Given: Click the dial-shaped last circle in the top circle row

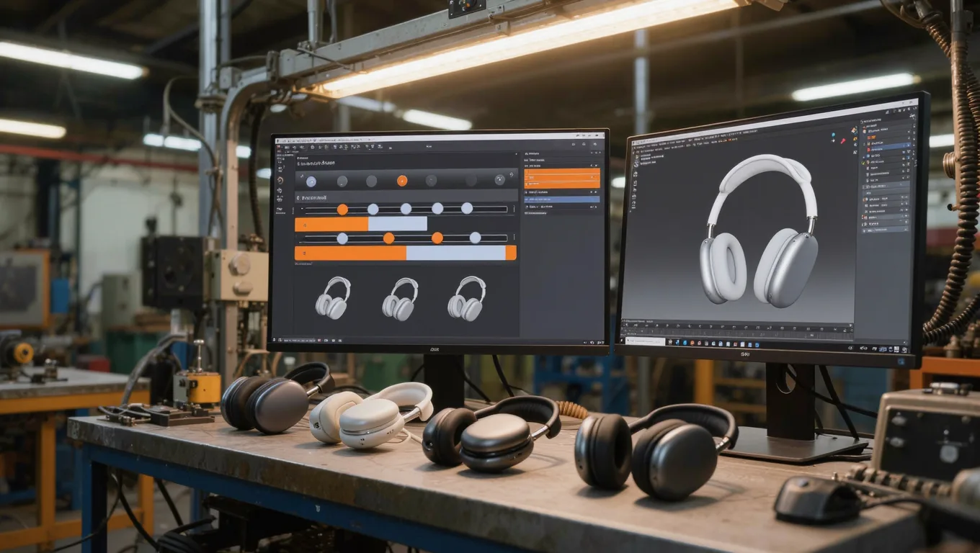Looking at the screenshot, I should click(x=499, y=179).
